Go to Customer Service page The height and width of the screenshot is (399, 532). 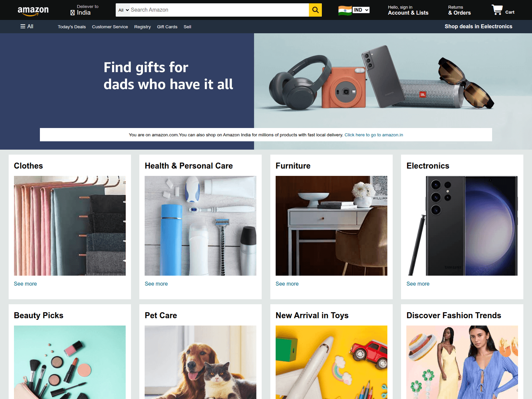coord(110,27)
